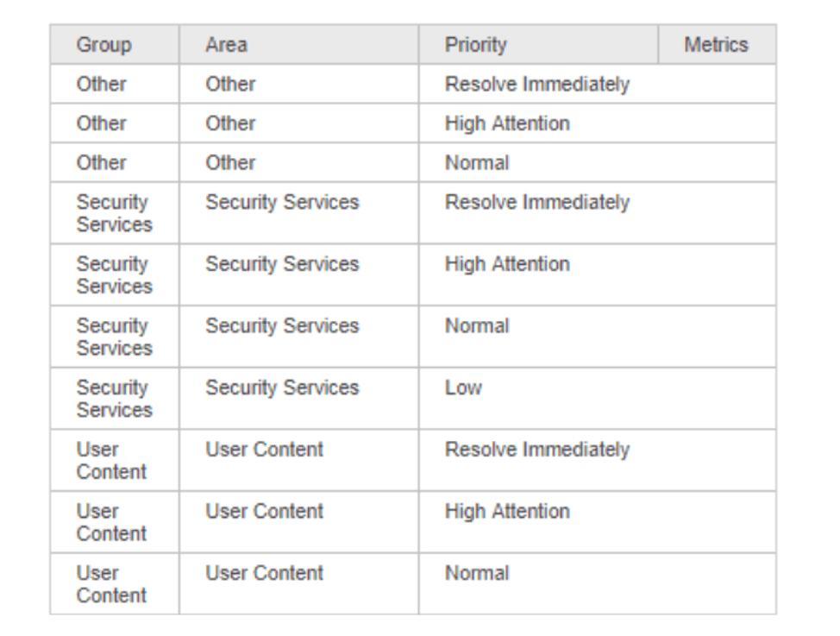This screenshot has height=636, width=840.
Task: Click Security Services area cell in Low row
Action: pyautogui.click(x=299, y=399)
